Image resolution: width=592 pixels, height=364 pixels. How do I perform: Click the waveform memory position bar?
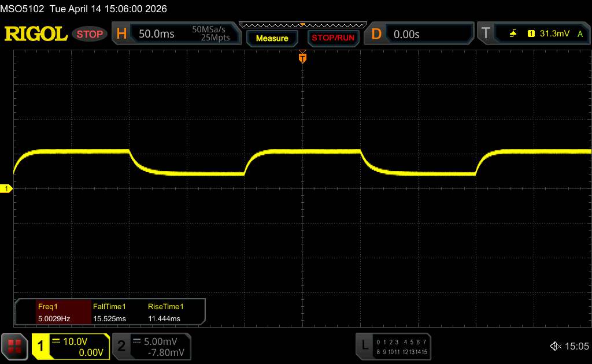pyautogui.click(x=303, y=25)
